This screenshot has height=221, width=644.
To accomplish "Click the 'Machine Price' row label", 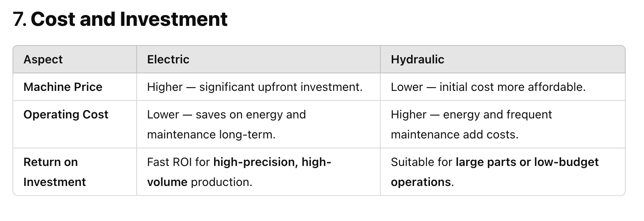I will tap(63, 87).
